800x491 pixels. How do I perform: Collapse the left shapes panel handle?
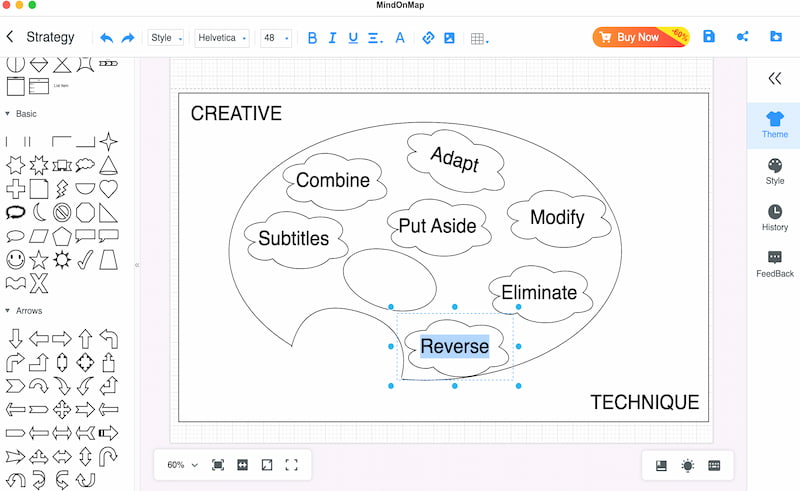tap(137, 265)
